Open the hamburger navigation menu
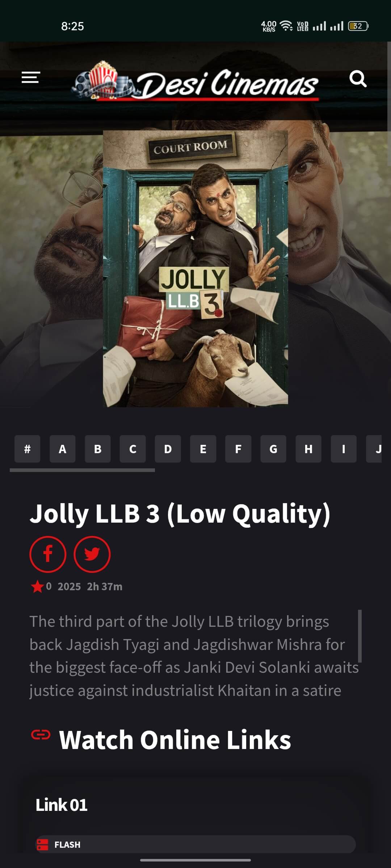 (x=31, y=77)
